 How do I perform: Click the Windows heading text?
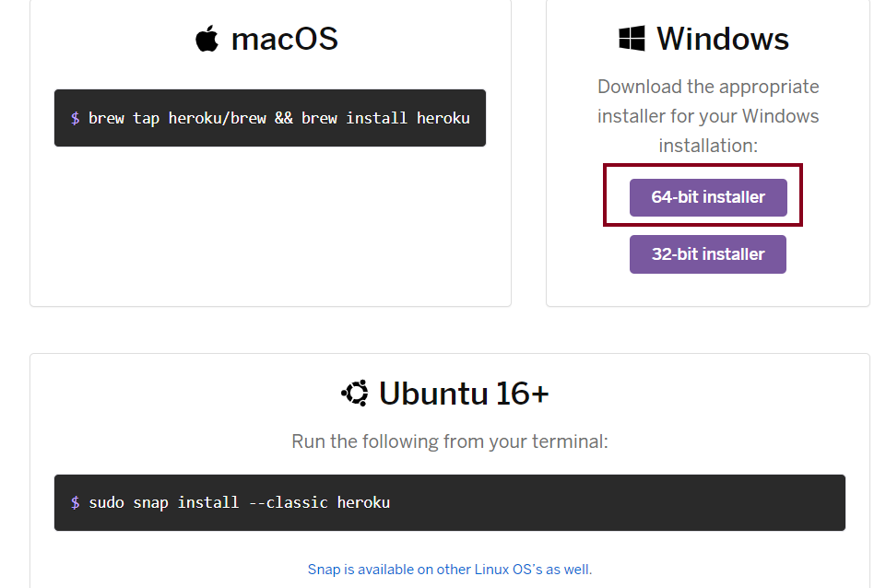pos(723,39)
